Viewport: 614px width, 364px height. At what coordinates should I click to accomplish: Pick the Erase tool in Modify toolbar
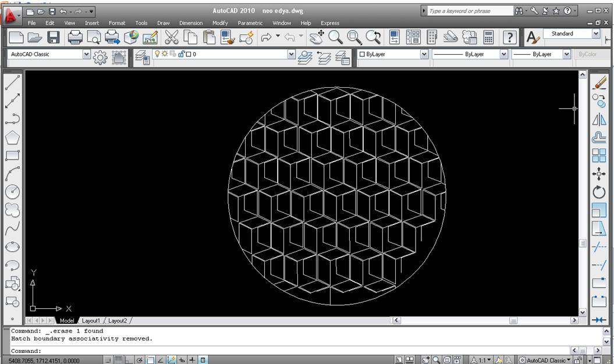click(599, 83)
